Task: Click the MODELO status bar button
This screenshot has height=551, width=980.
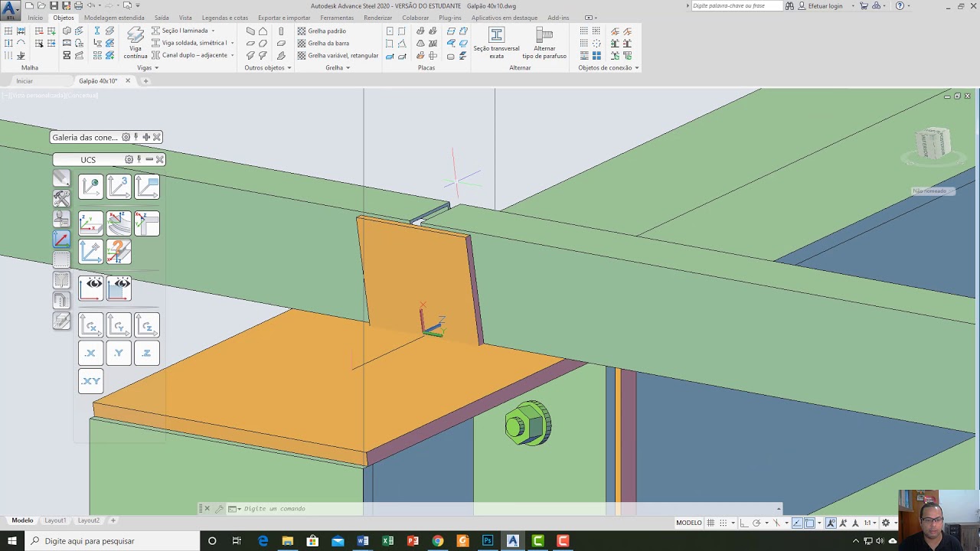Action: point(688,523)
